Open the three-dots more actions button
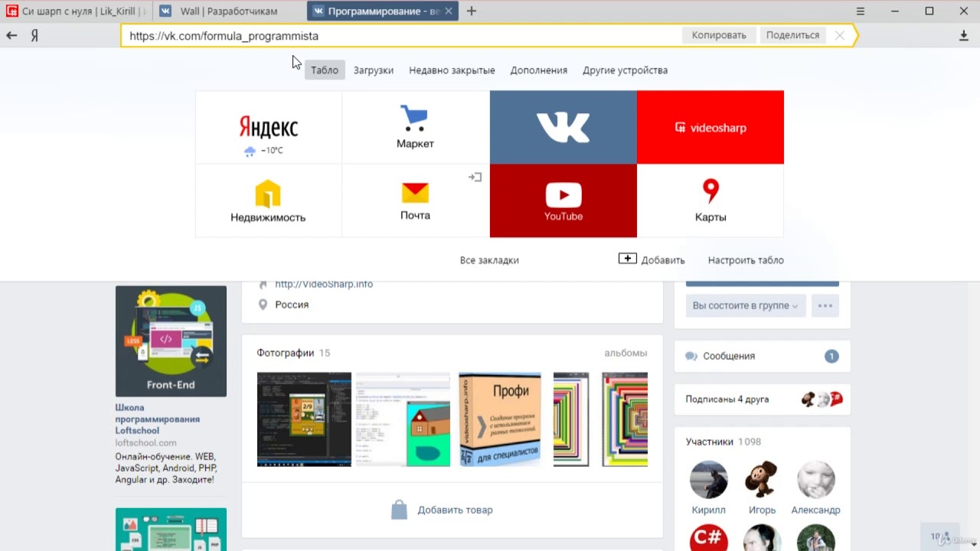 click(825, 305)
